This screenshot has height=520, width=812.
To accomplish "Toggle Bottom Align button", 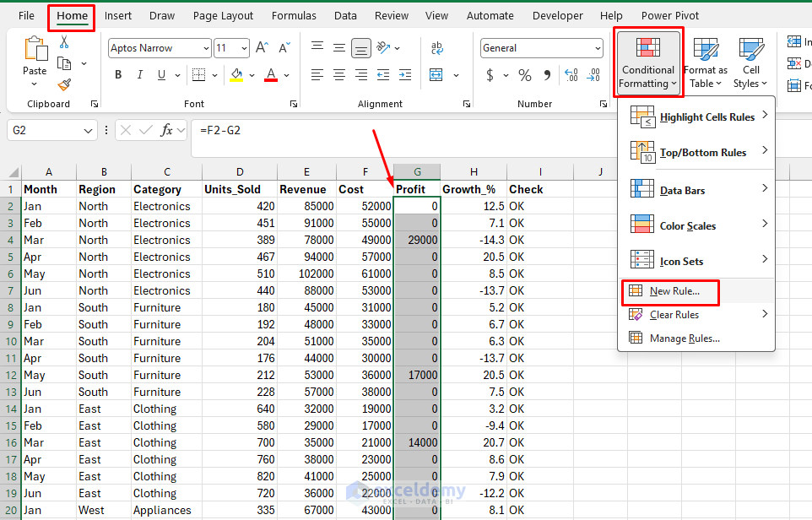I will pyautogui.click(x=361, y=48).
